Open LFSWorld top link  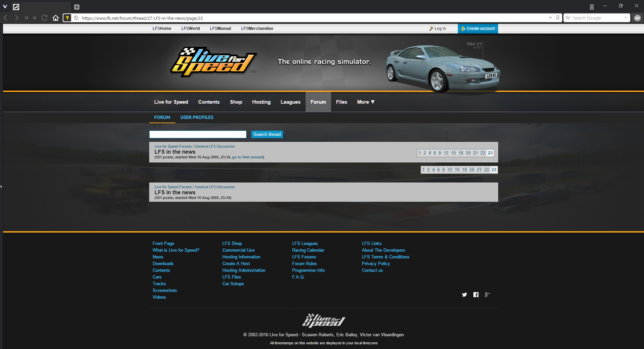(x=191, y=29)
